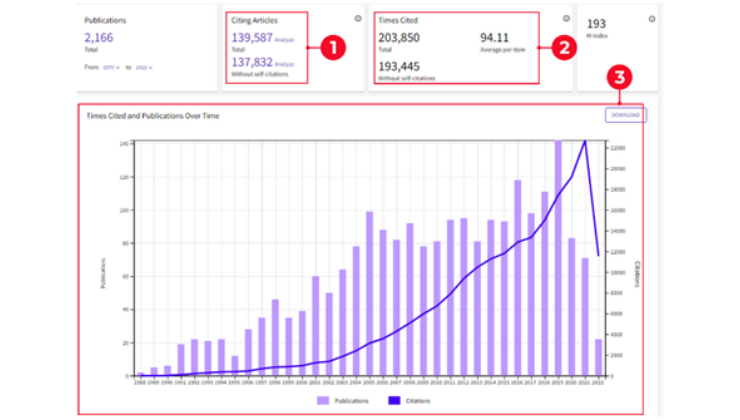Click the info icon on Citing Articles card

point(358,18)
